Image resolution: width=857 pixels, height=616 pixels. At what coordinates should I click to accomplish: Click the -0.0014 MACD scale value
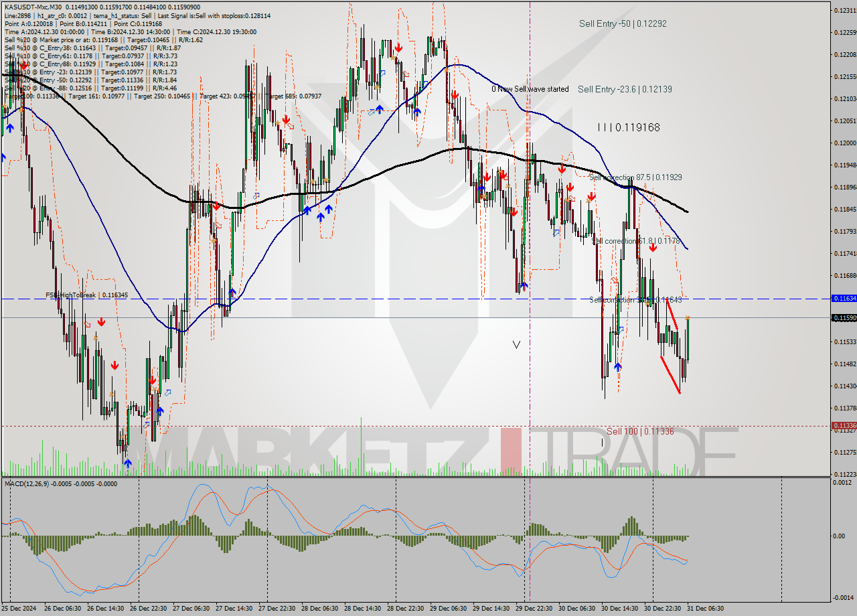842,597
